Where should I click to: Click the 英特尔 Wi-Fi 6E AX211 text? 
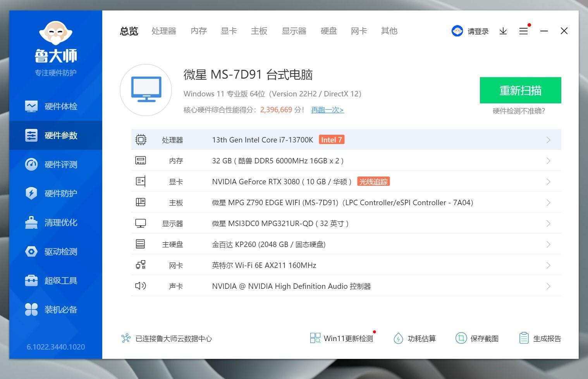point(264,265)
